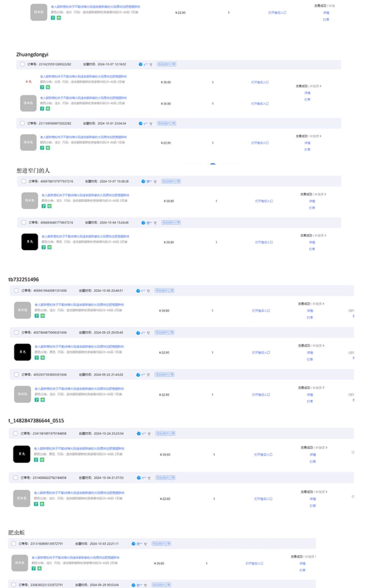Click the 号码保护订单 tag on order created 2024-10-04 15:24:46
The image size is (380, 588).
point(171,223)
